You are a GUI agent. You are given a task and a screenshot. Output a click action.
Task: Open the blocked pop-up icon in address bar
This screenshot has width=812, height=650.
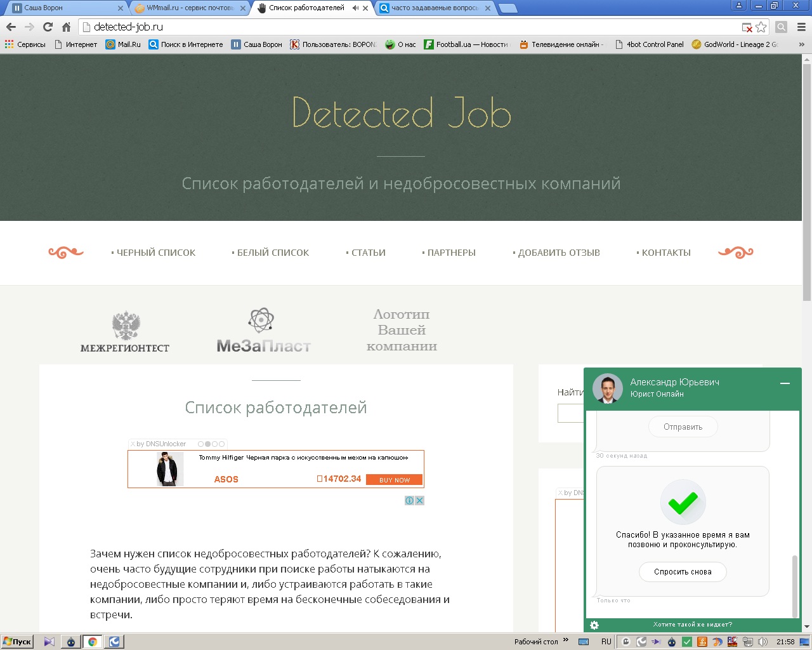(x=747, y=27)
